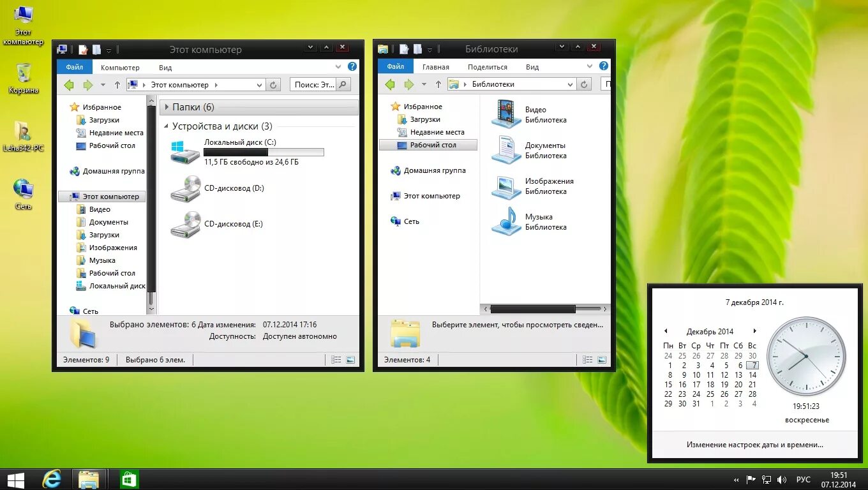Switch to large icons view in Этот компьютер

coord(350,360)
